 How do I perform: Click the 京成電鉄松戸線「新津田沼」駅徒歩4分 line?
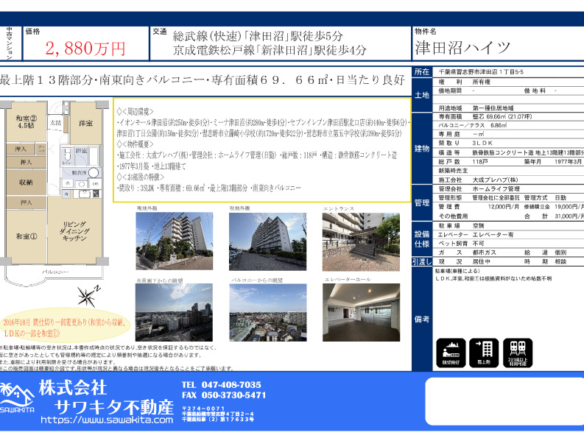point(270,50)
